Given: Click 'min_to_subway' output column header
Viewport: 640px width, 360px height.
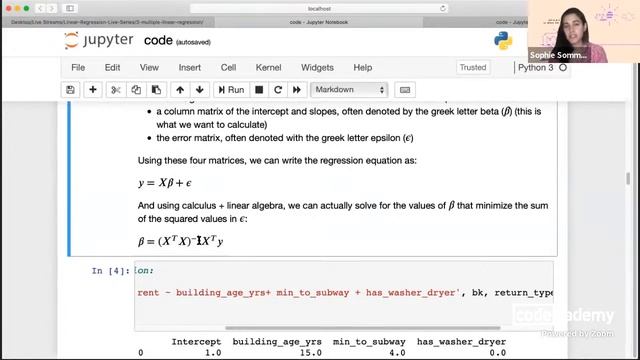Looking at the screenshot, I should pos(369,342).
